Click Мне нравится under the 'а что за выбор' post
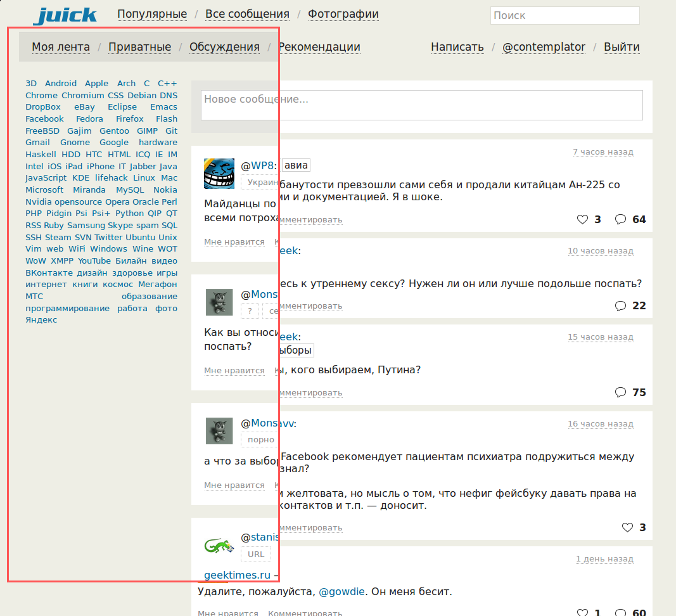 coord(234,485)
